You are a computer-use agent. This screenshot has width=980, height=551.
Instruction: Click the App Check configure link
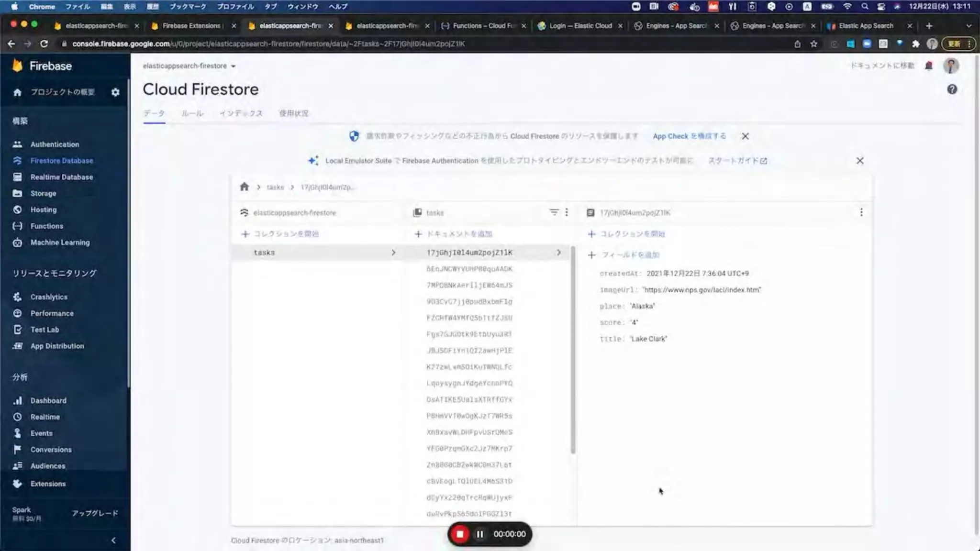click(x=689, y=136)
